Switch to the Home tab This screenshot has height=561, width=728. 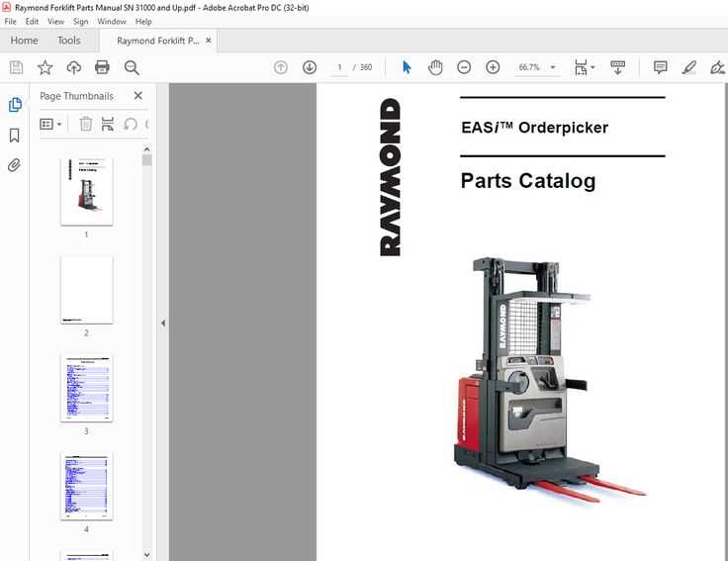tap(24, 41)
